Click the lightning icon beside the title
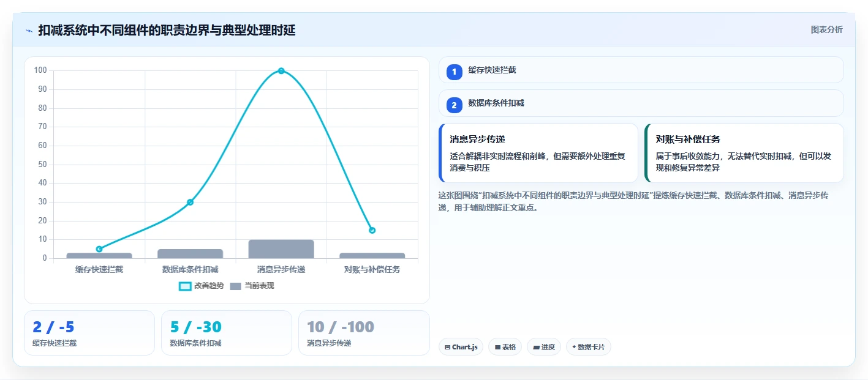 click(29, 31)
